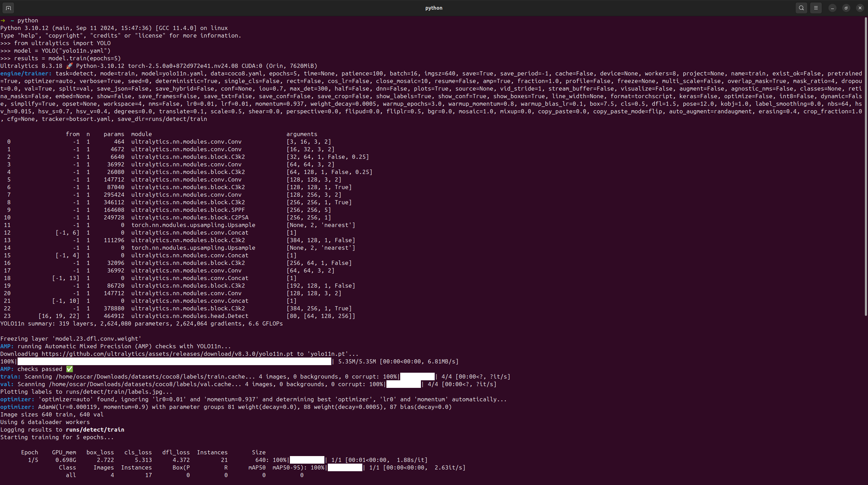Click the mAP50-95 validation progress bar

pyautogui.click(x=345, y=467)
